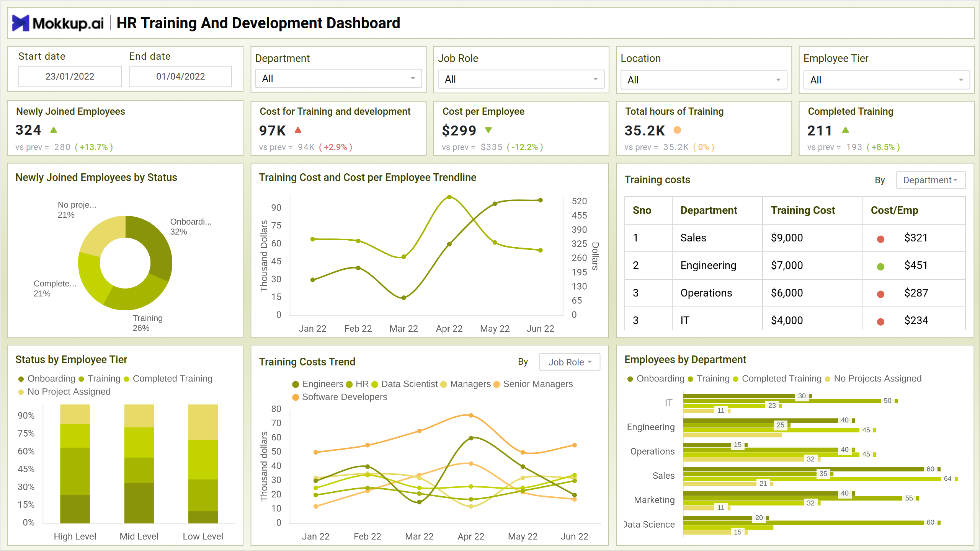Open the Job Role filter dropdown

click(521, 79)
